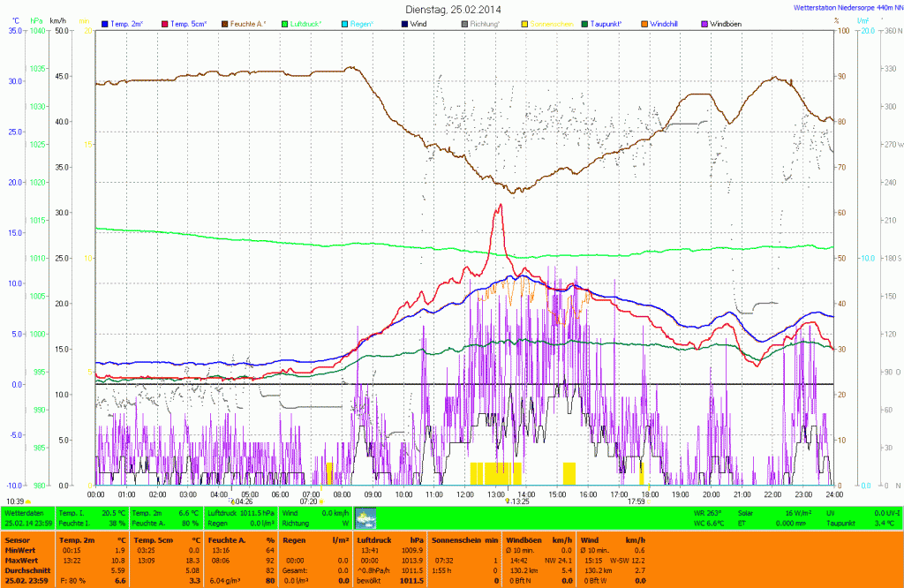Click the moon marker beside 04:26
This screenshot has width=904, height=588.
pyautogui.click(x=232, y=501)
